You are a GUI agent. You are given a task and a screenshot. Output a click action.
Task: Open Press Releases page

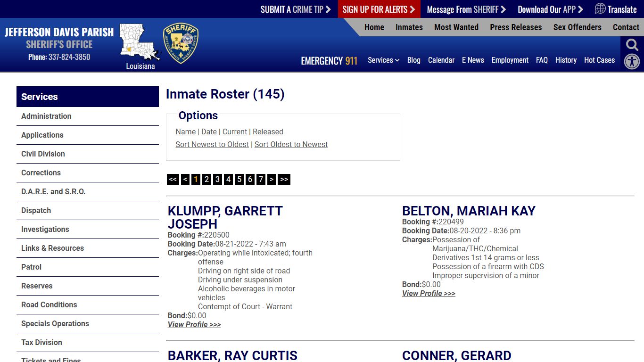(516, 27)
